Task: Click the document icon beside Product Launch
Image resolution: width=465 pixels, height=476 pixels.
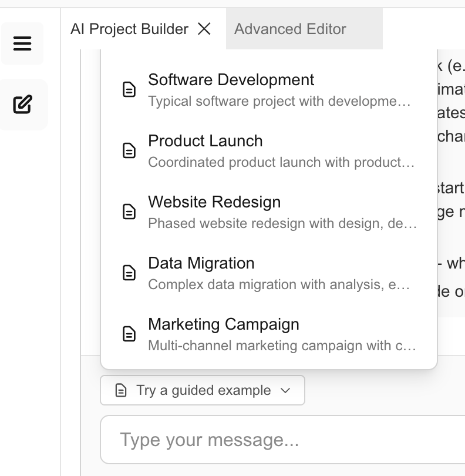Action: pos(129,150)
